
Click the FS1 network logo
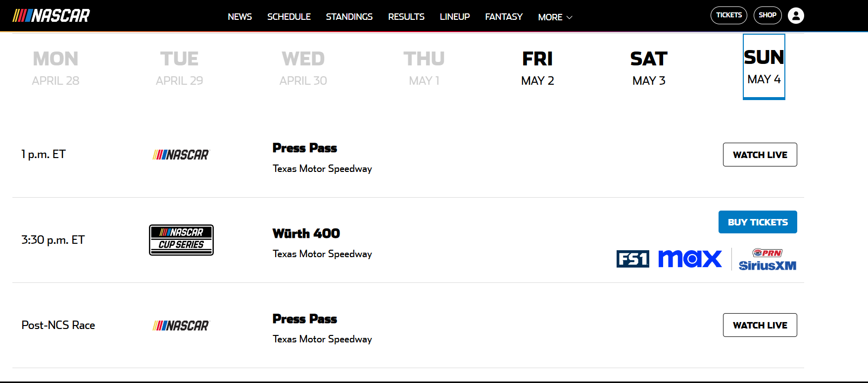632,259
